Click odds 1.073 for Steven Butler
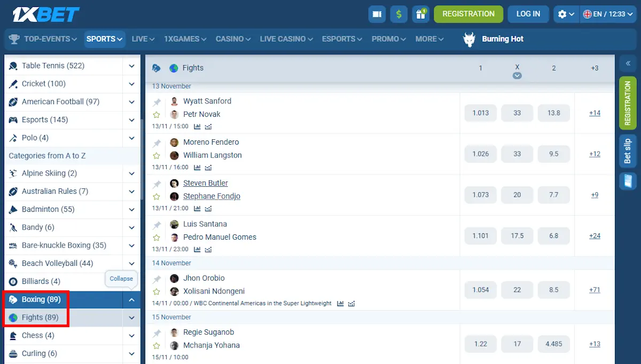Image resolution: width=641 pixels, height=364 pixels. point(480,195)
